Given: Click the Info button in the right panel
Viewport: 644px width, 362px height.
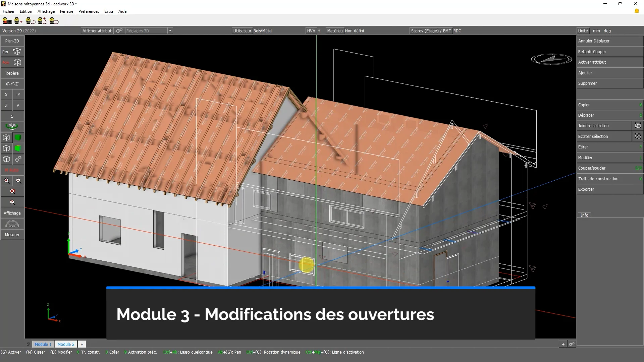Looking at the screenshot, I should pos(584,215).
